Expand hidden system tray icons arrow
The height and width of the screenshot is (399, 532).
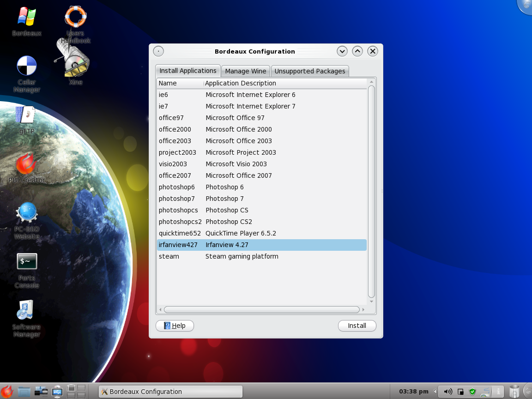(x=435, y=392)
